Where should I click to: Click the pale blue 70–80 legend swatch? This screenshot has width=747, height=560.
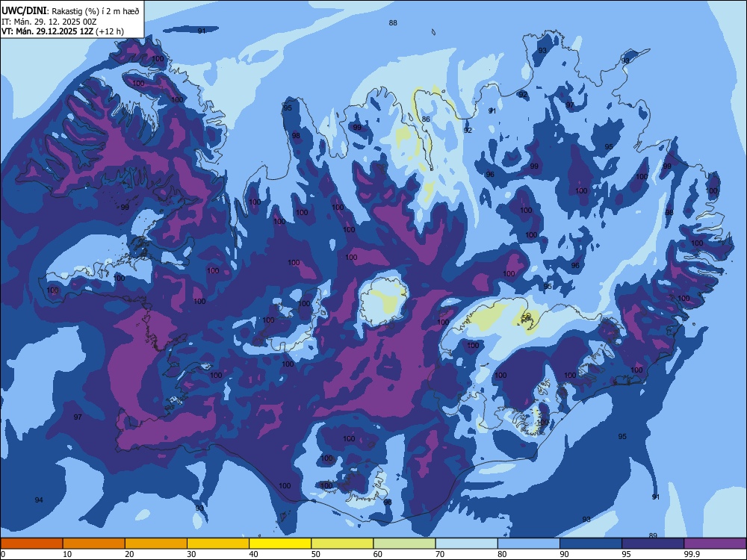(466, 544)
